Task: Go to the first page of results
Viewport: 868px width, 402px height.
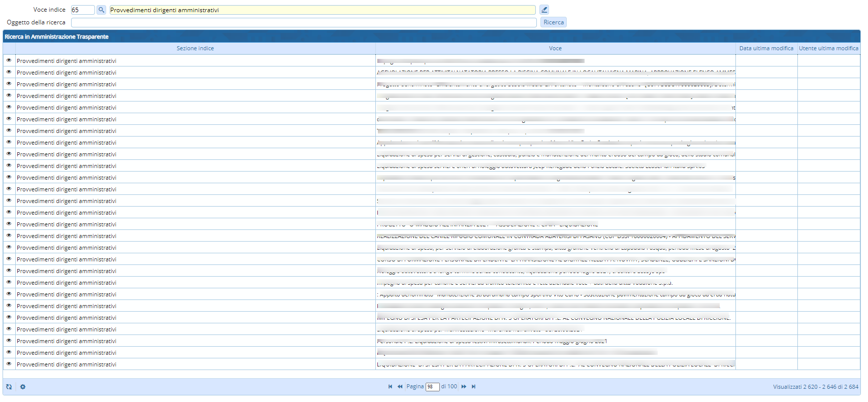Action: pos(390,387)
